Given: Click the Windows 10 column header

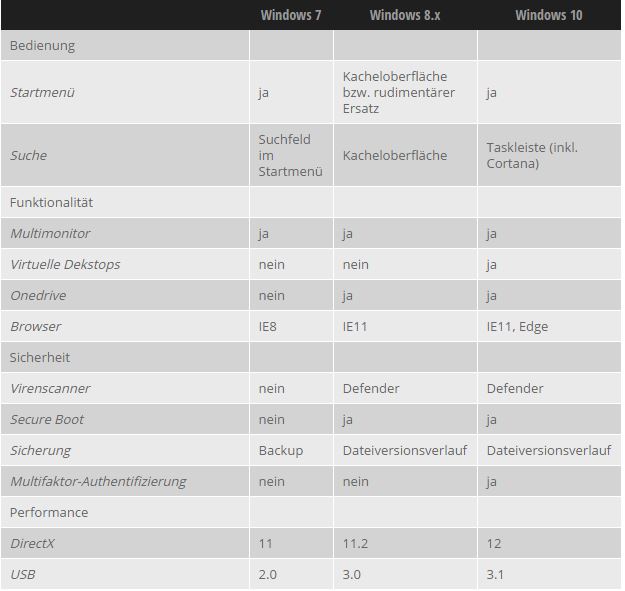Looking at the screenshot, I should tap(548, 15).
